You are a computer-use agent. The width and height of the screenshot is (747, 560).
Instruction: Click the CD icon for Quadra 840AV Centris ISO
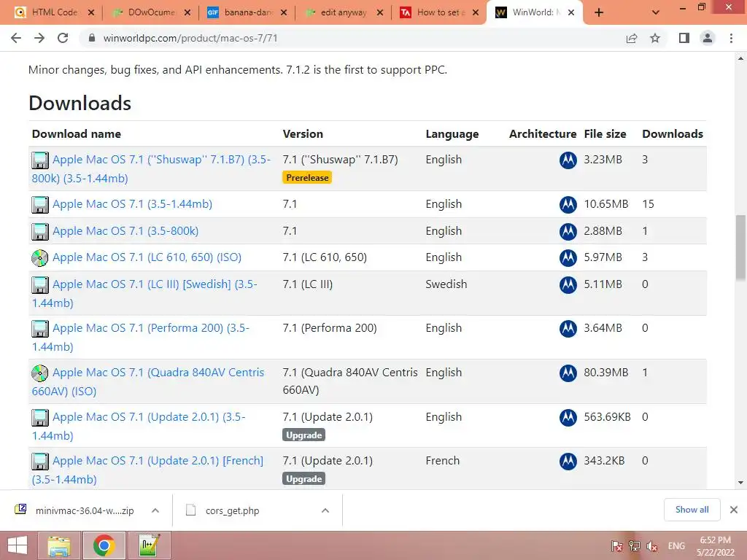pyautogui.click(x=40, y=373)
